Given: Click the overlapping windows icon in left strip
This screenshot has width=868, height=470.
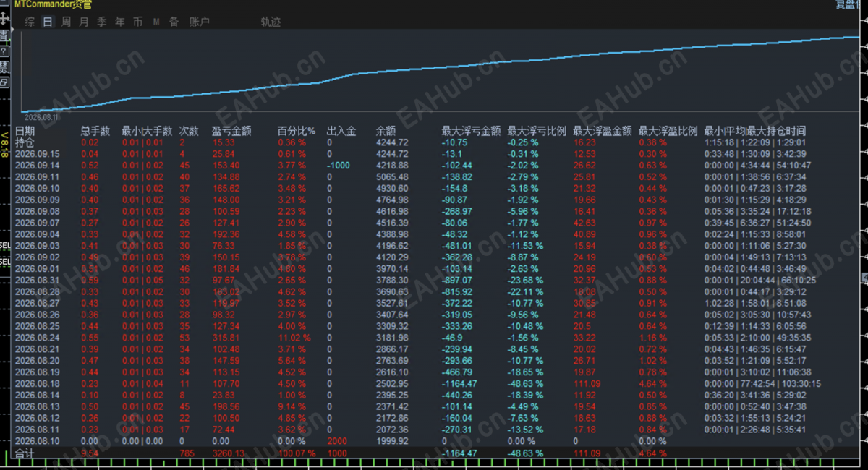Looking at the screenshot, I should point(4,82).
